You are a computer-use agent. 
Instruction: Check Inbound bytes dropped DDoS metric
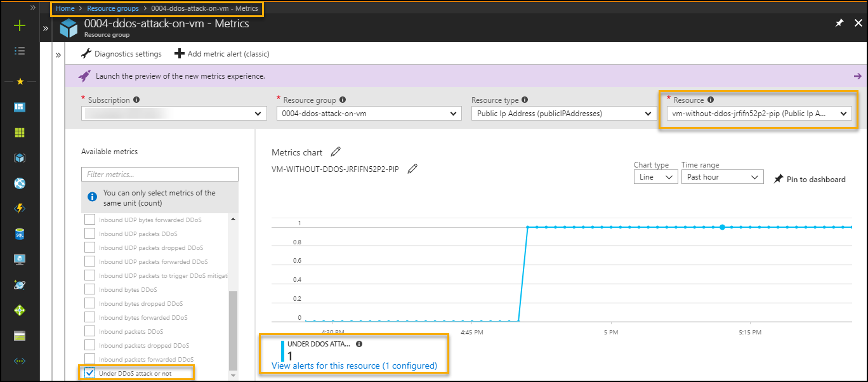click(89, 303)
